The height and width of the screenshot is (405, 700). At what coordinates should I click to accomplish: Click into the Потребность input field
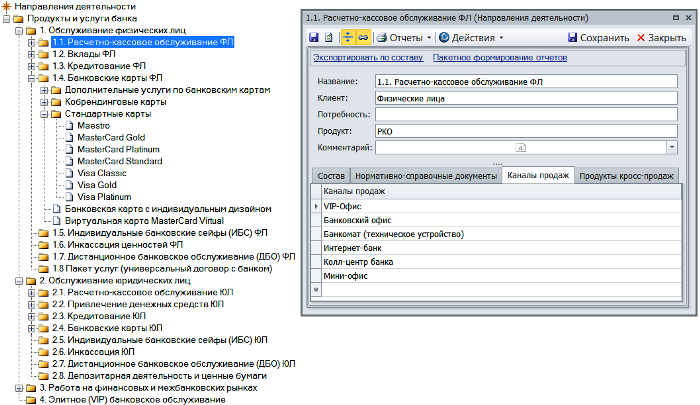click(x=524, y=115)
